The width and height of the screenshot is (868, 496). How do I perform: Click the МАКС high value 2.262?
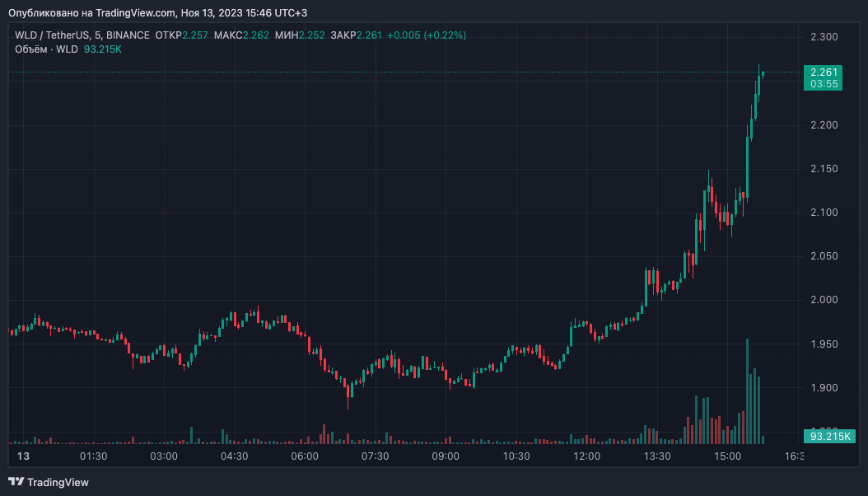coord(256,35)
